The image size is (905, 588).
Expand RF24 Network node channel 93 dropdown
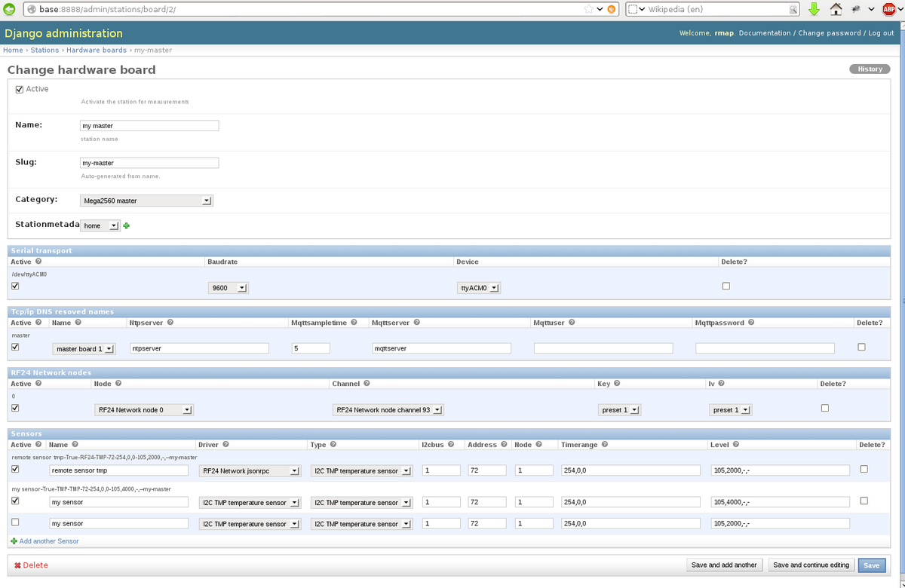388,410
